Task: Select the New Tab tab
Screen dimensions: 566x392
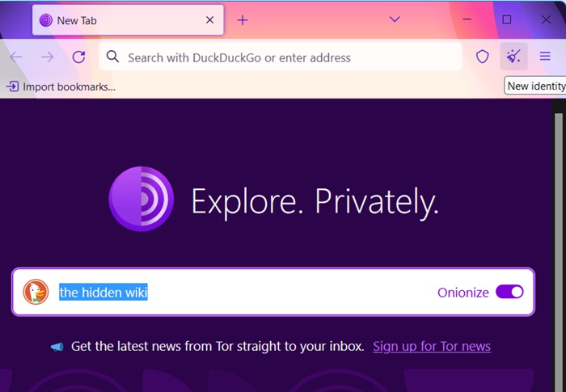Action: pyautogui.click(x=128, y=20)
